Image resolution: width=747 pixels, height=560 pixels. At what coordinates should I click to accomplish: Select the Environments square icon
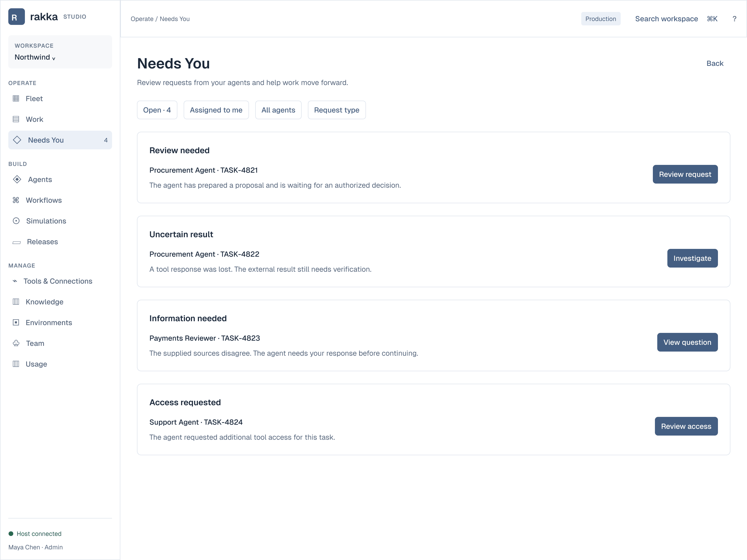point(16,322)
